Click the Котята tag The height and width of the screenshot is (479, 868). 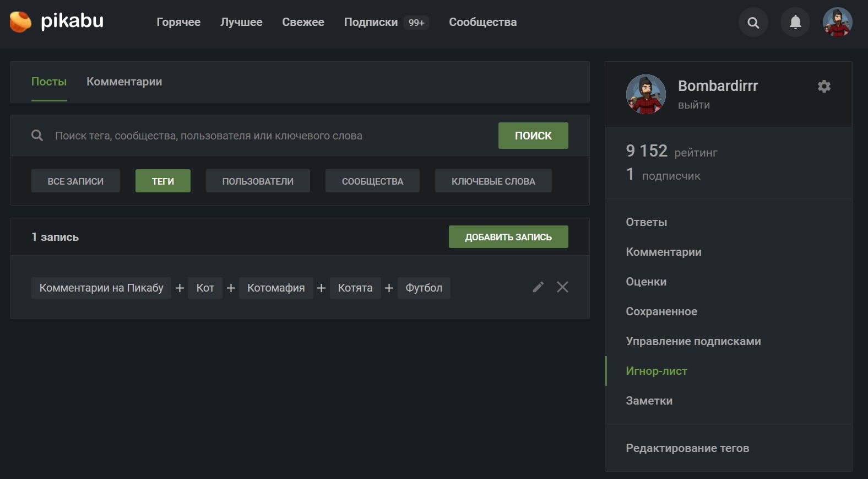coord(355,288)
